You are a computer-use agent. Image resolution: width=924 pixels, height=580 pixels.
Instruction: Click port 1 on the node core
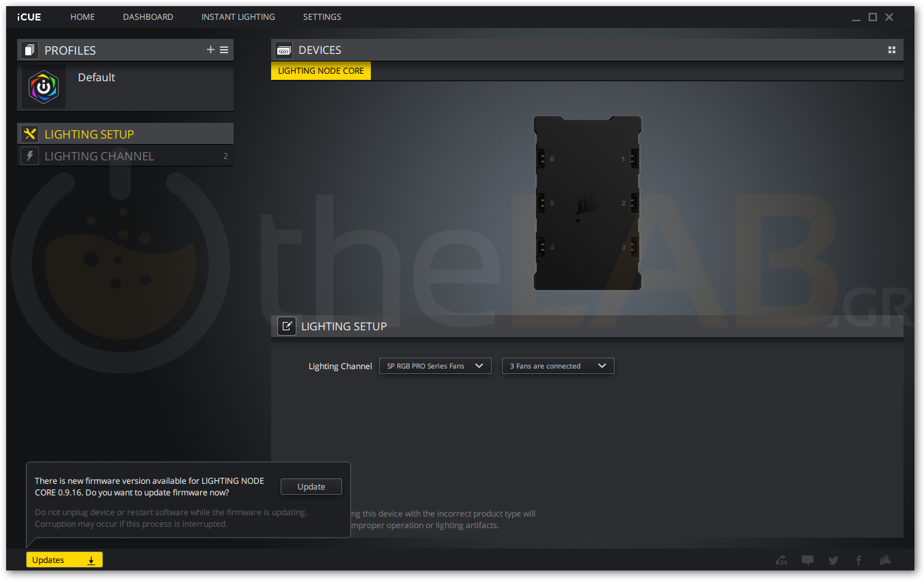tap(633, 159)
